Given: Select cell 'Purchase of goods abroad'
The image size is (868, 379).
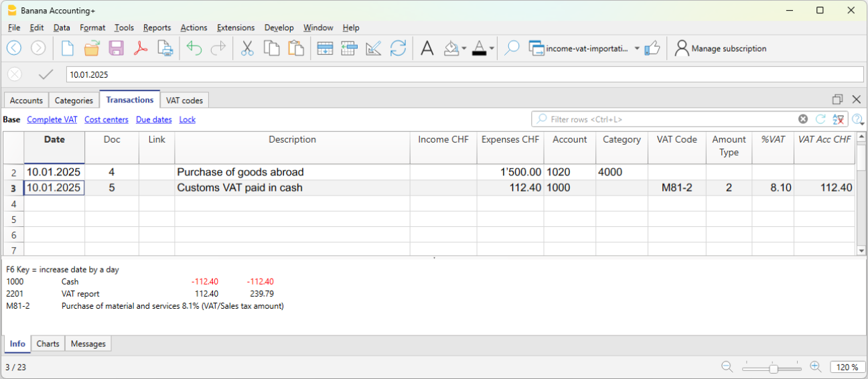Looking at the screenshot, I should tap(292, 172).
